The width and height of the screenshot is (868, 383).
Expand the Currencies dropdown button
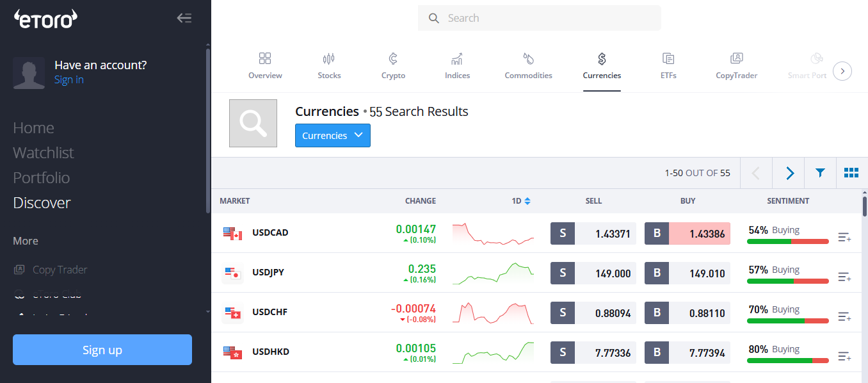tap(333, 136)
